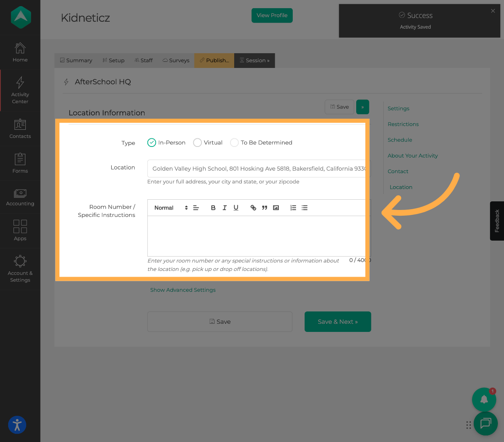Image resolution: width=504 pixels, height=442 pixels.
Task: Choose the Virtual location type
Action: [x=197, y=142]
